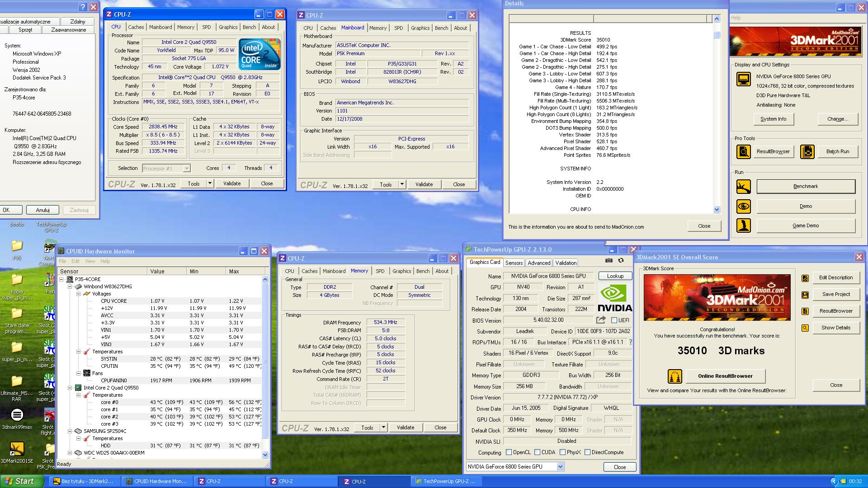Collapse Intel Core 2 Quad Q9550 node
The width and height of the screenshot is (868, 488).
tap(70, 388)
